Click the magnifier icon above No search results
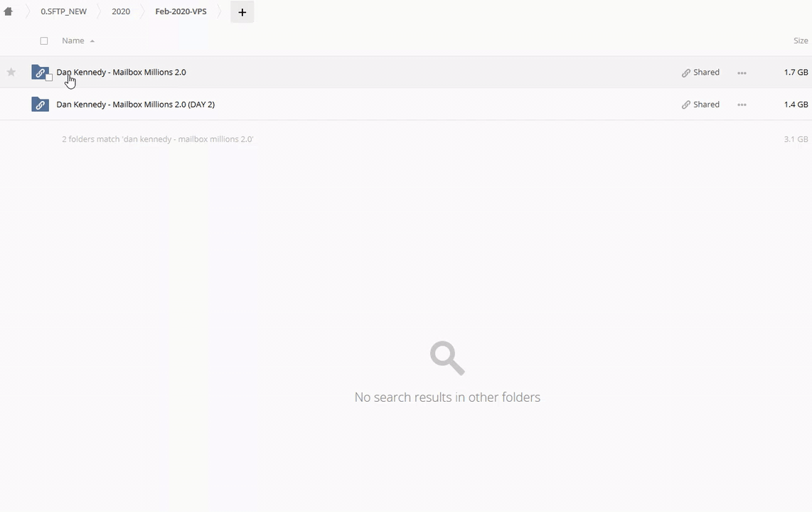 coord(447,358)
